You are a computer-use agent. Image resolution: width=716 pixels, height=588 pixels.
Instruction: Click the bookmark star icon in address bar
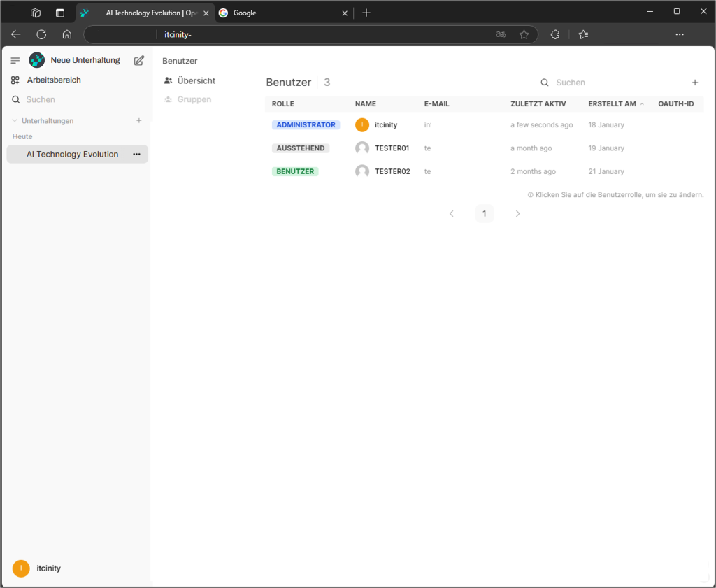coord(524,34)
